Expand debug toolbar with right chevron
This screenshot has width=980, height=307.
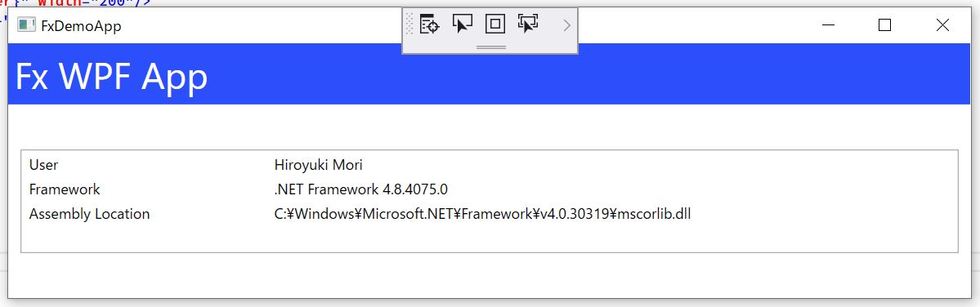(567, 25)
